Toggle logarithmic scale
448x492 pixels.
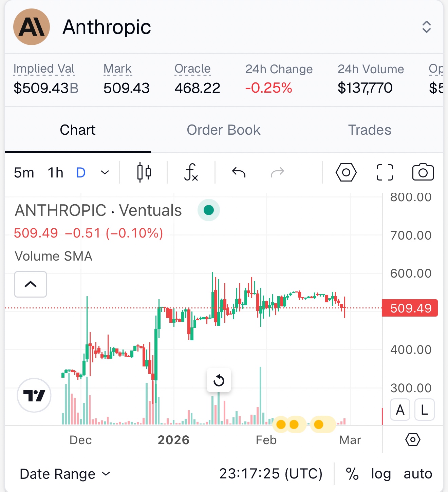pos(381,474)
